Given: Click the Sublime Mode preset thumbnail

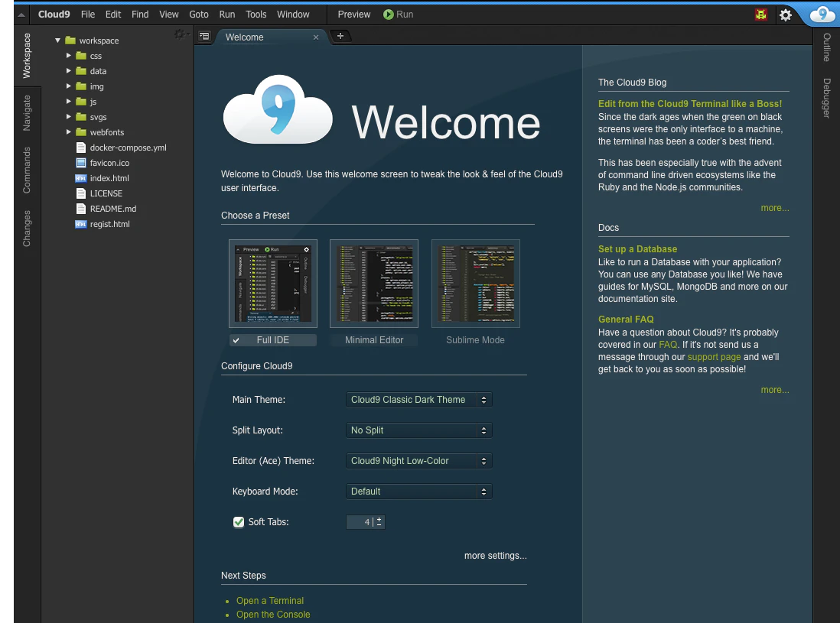Looking at the screenshot, I should (475, 283).
